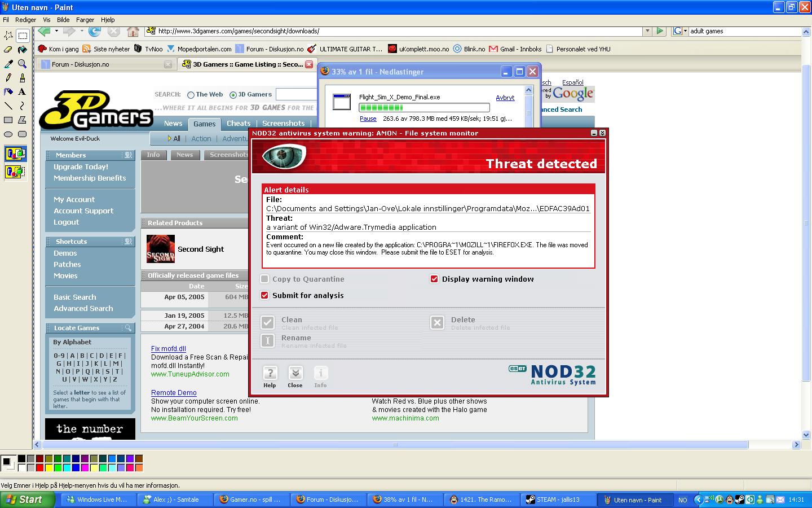Click the Remote Demo link
812x508 pixels.
tap(174, 393)
